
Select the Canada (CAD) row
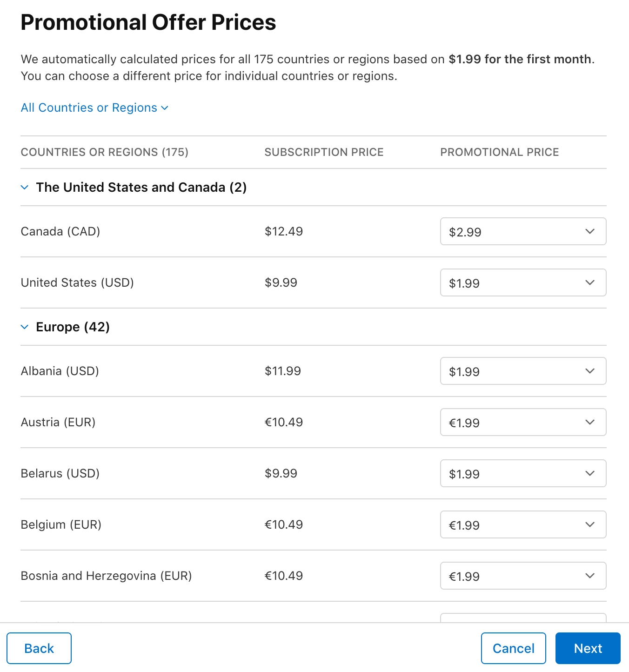click(x=60, y=231)
